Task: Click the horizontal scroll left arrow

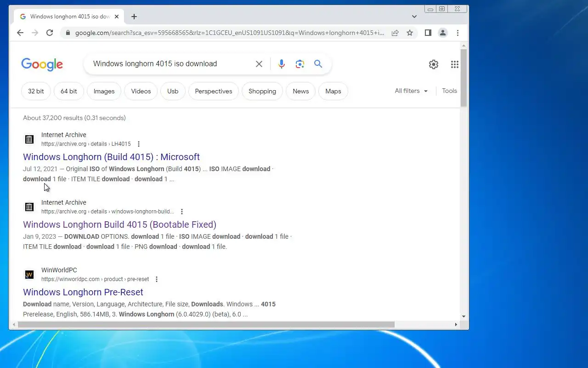Action: pyautogui.click(x=13, y=324)
